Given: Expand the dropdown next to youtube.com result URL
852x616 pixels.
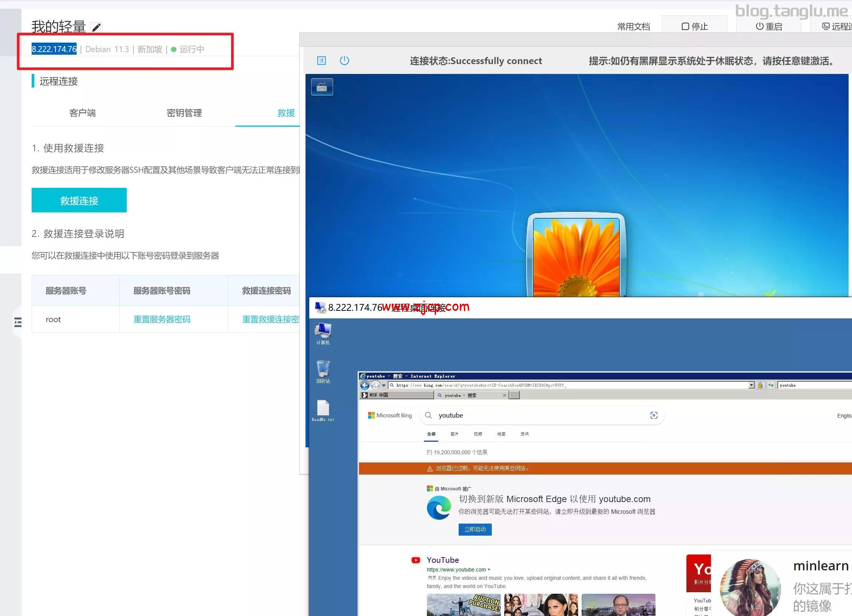Looking at the screenshot, I should point(489,570).
